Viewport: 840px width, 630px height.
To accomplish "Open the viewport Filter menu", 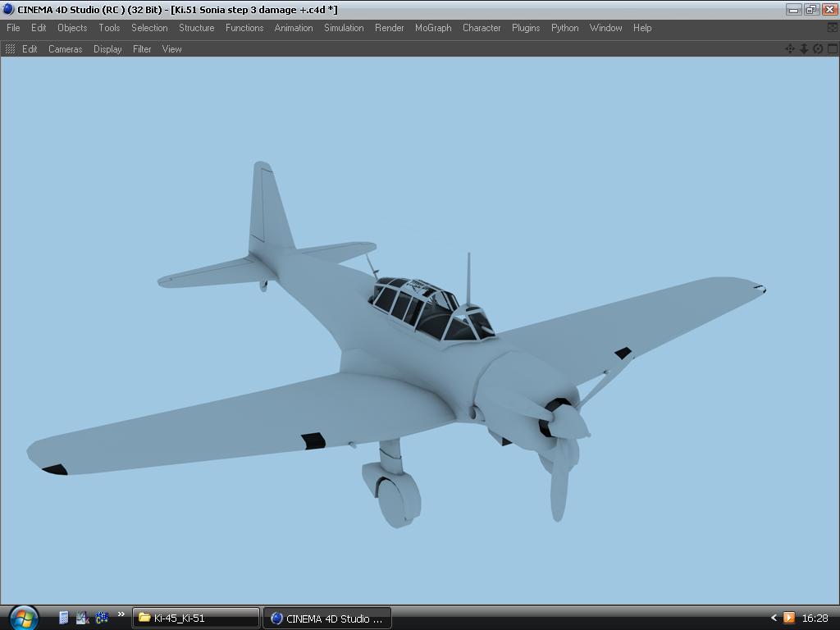I will (x=142, y=49).
